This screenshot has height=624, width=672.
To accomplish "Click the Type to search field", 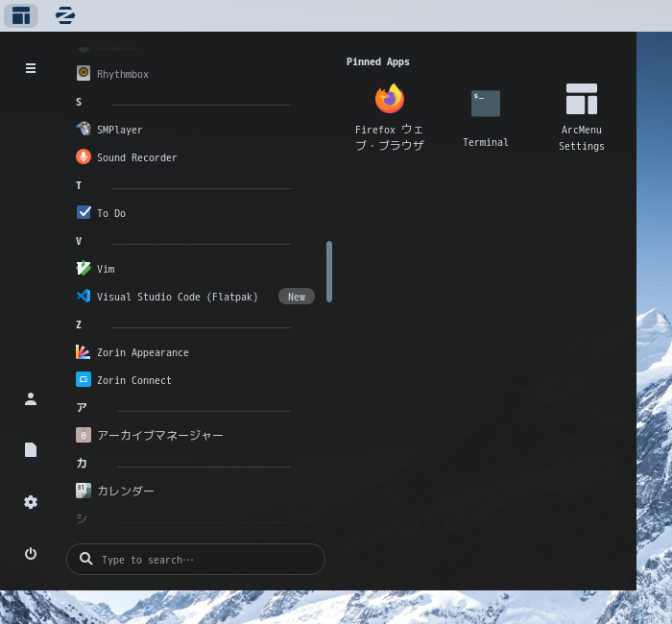I will pyautogui.click(x=196, y=560).
